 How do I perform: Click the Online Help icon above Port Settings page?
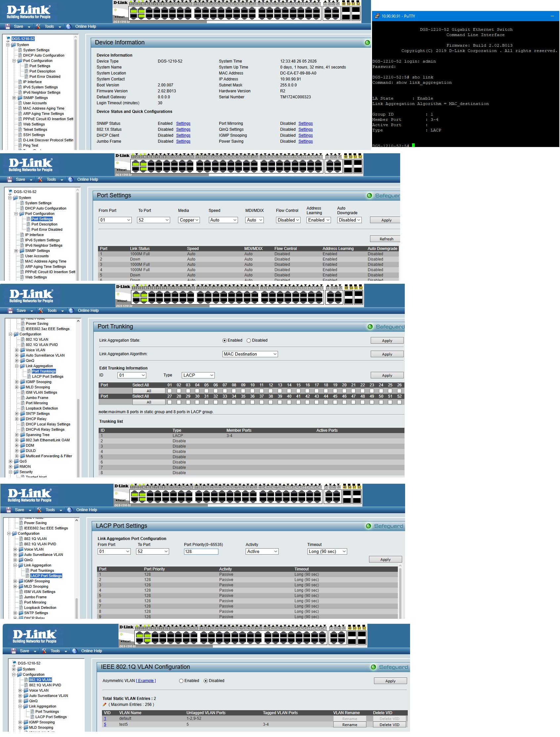[71, 180]
